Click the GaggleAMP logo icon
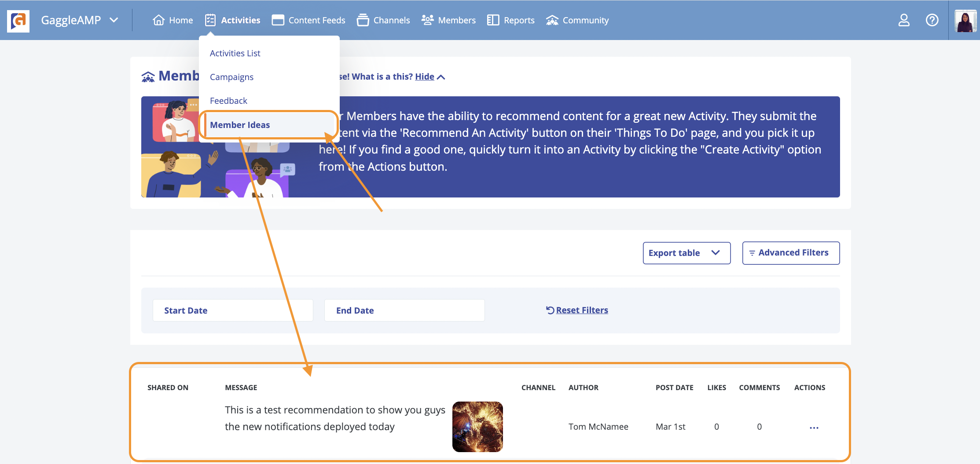Viewport: 980px width, 464px height. (x=18, y=21)
